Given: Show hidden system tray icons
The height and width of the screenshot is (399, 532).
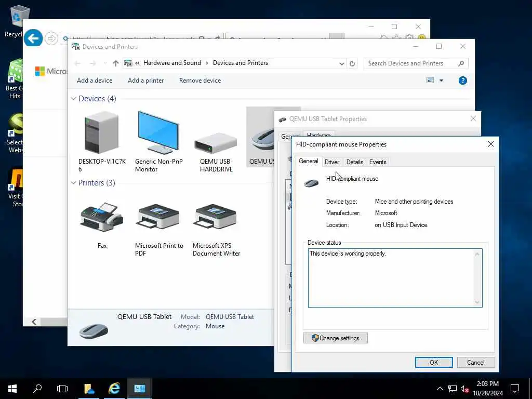Looking at the screenshot, I should coord(440,389).
